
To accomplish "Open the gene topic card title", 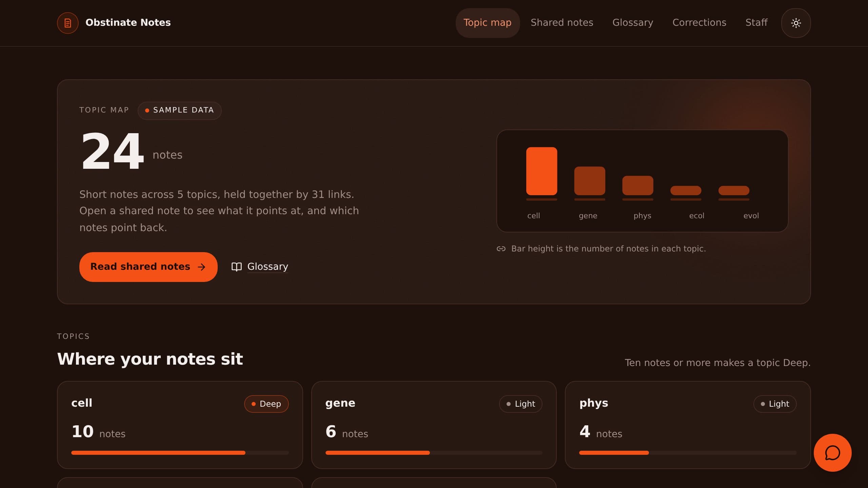I will tap(340, 403).
